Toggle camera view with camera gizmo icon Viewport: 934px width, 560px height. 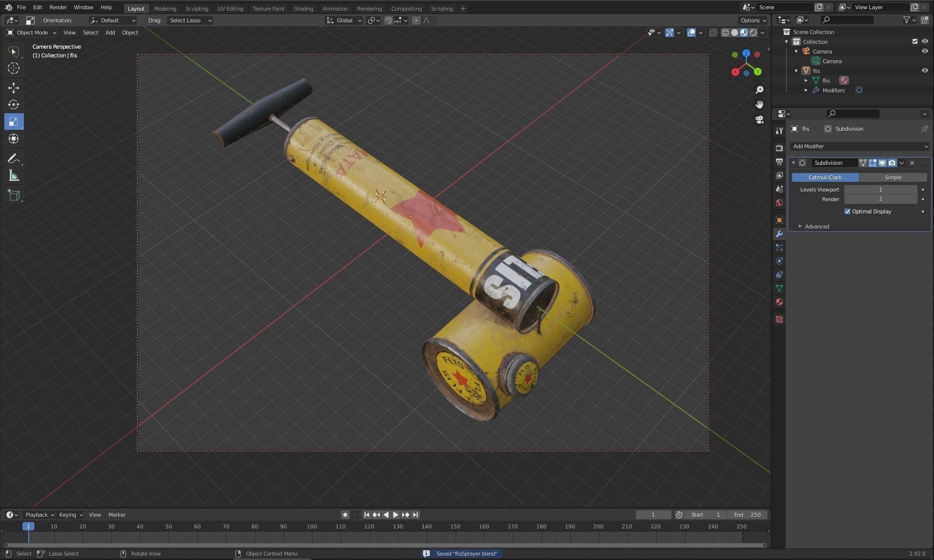tap(759, 120)
